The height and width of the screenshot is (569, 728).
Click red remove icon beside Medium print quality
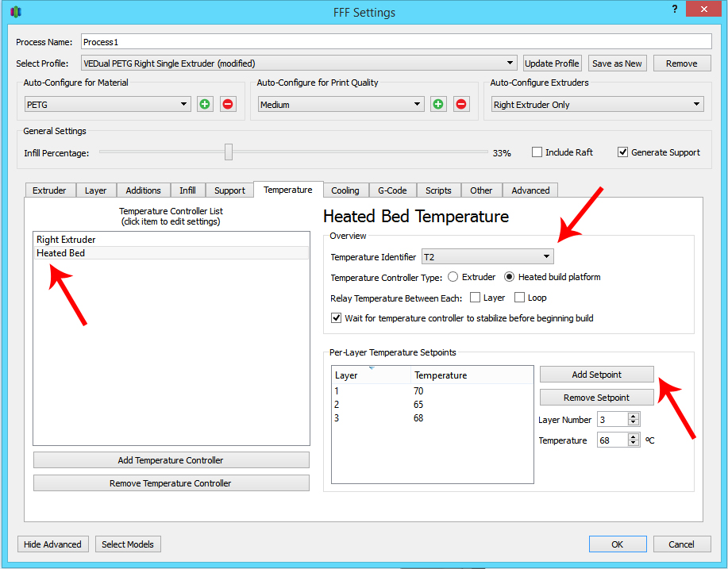click(x=461, y=104)
